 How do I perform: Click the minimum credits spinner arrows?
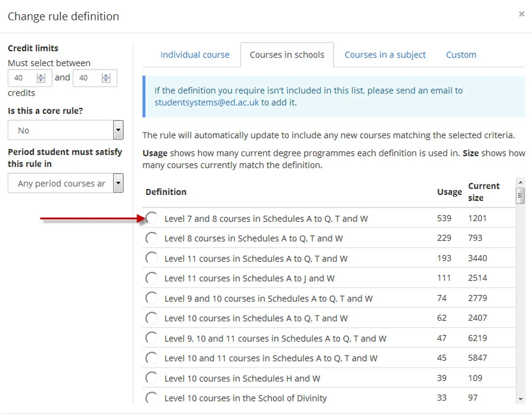(x=41, y=78)
